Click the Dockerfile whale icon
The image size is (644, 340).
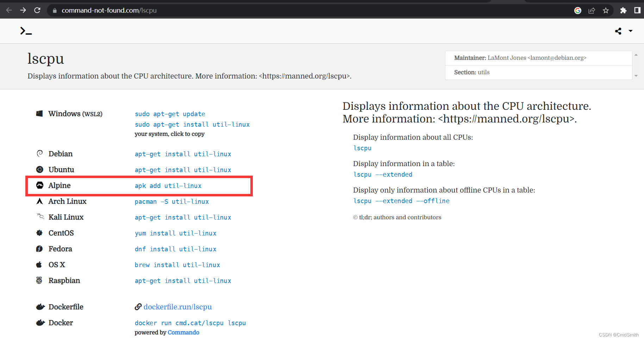click(40, 307)
